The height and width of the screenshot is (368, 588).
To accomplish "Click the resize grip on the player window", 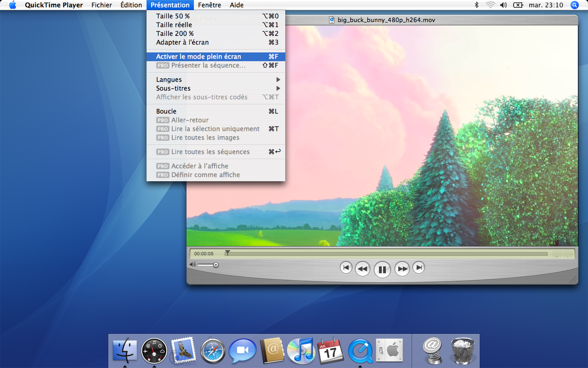I will point(573,280).
